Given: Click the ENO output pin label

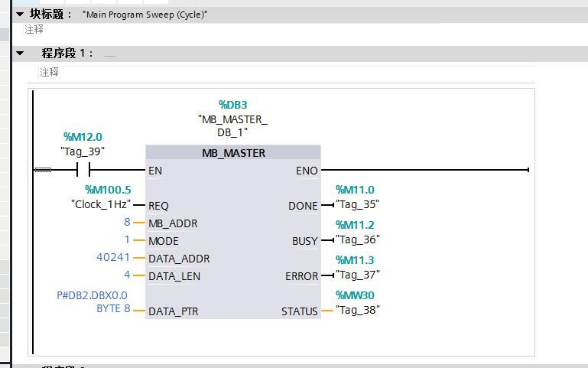Looking at the screenshot, I should [307, 171].
